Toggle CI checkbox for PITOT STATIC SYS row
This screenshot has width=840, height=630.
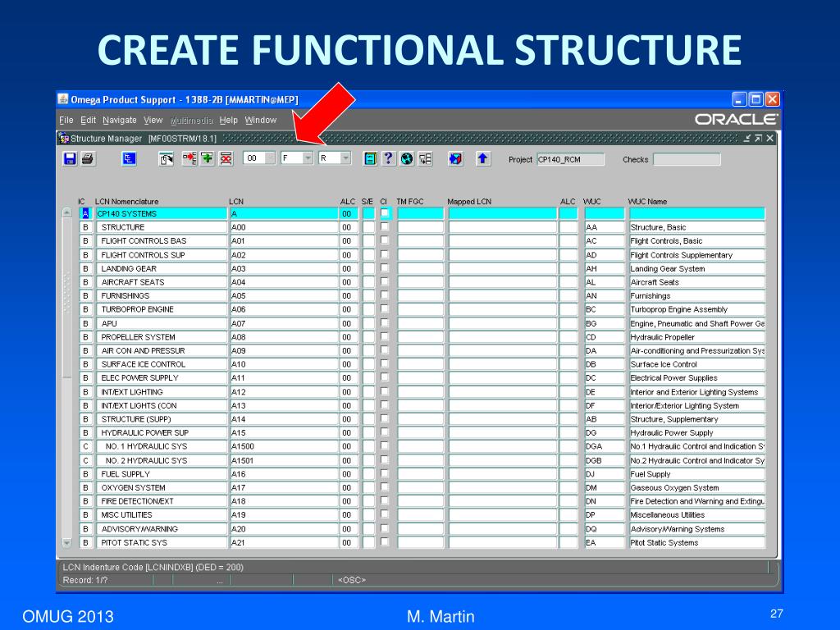[x=385, y=541]
